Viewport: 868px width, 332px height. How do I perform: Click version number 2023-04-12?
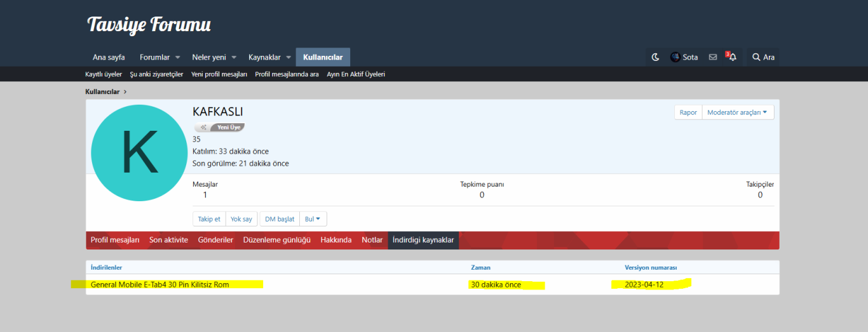644,284
